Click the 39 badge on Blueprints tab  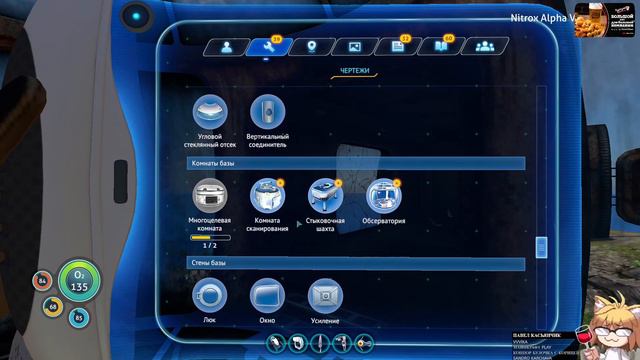point(277,39)
